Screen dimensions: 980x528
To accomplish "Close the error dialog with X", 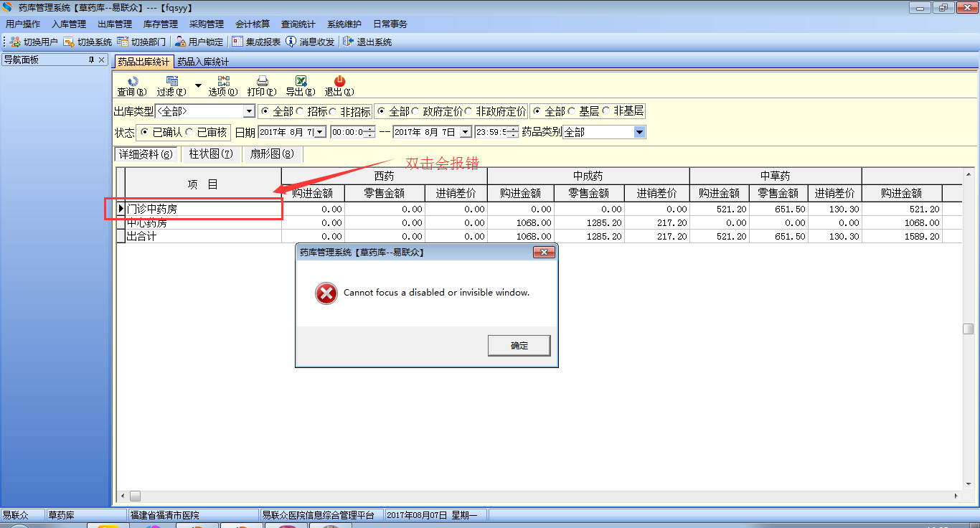I will [545, 253].
